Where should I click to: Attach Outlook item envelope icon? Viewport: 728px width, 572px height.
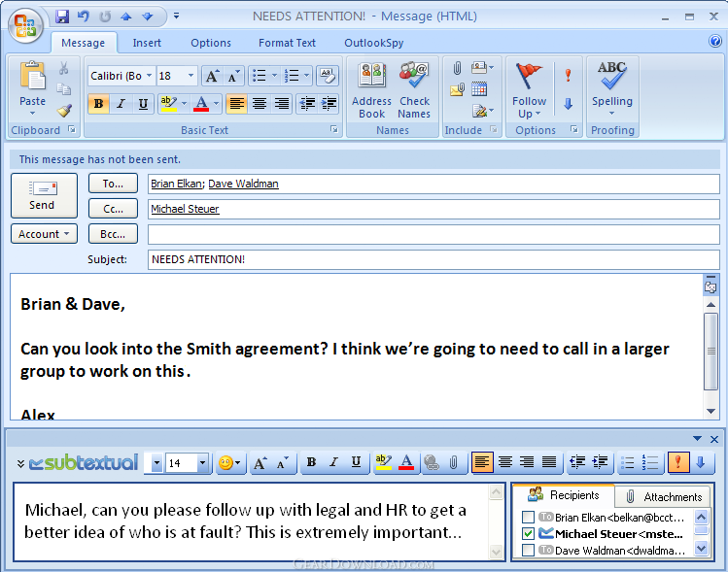click(458, 89)
